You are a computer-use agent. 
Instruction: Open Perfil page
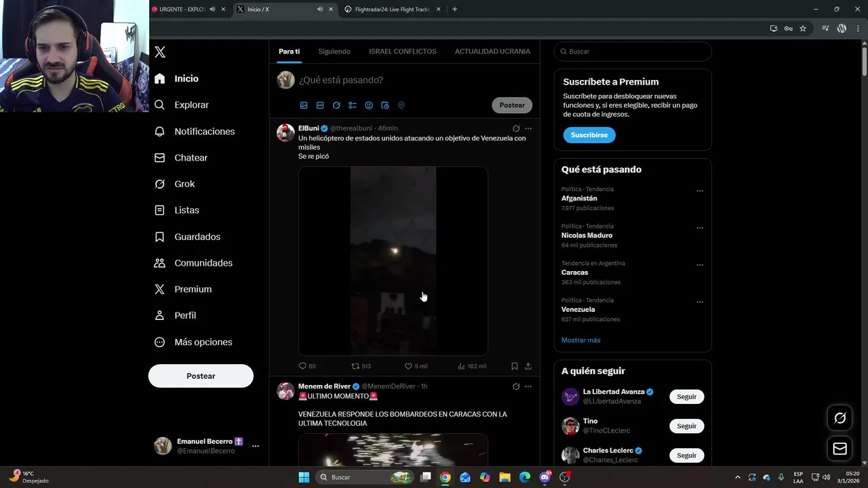point(175,316)
